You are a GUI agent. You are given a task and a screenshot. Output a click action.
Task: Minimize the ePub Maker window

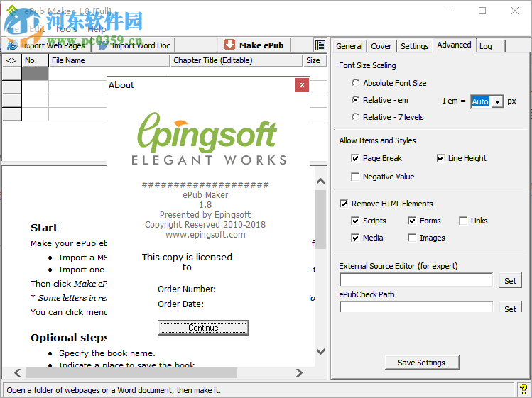(x=450, y=11)
